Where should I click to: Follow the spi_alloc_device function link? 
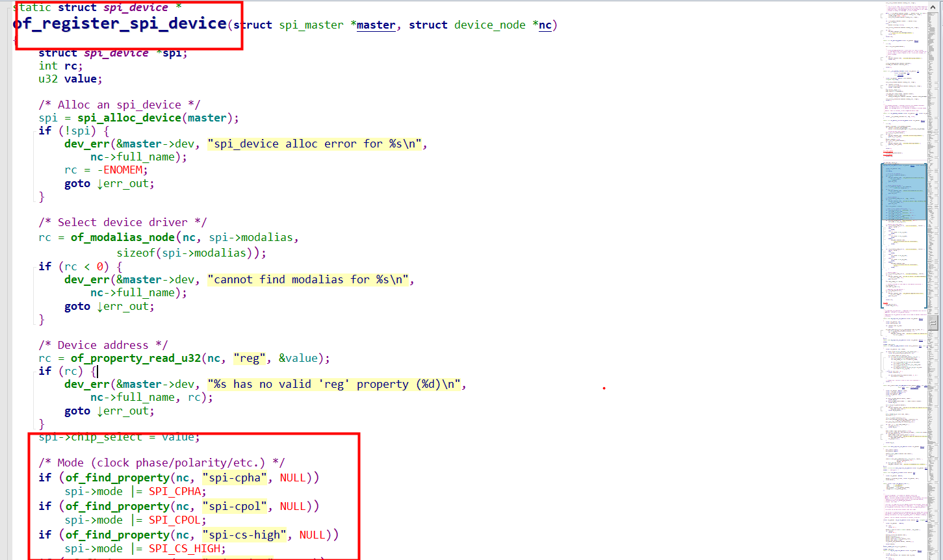[x=129, y=118]
